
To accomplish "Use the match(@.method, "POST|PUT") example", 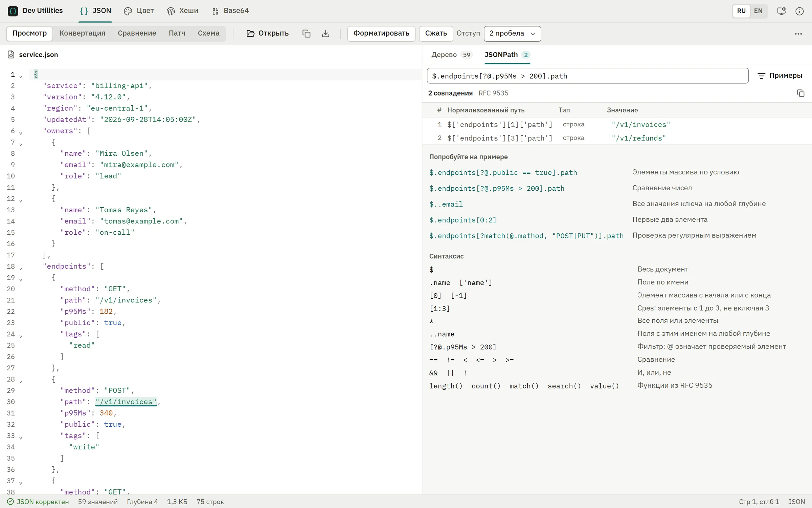I will (x=526, y=236).
